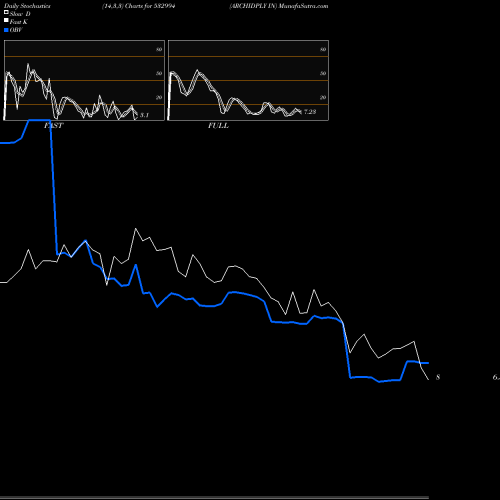The width and height of the screenshot is (500, 500).
Task: Click the 80 axis label in FAST chart
Action: 159,49
